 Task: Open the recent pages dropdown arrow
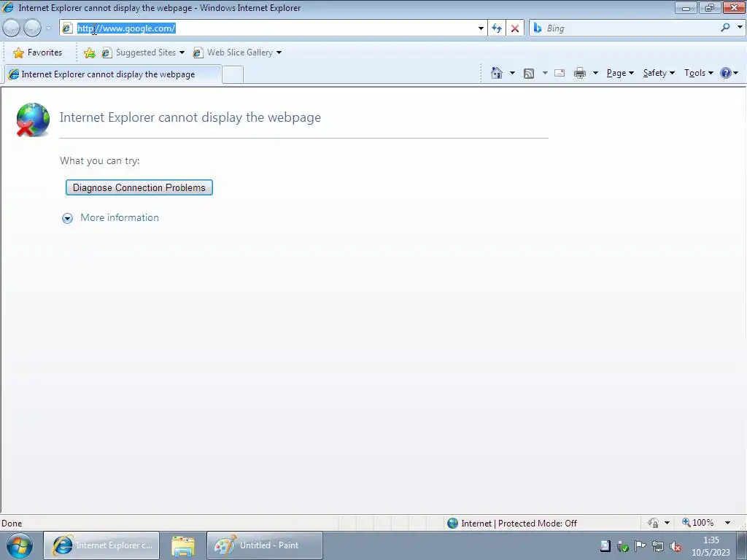(48, 28)
